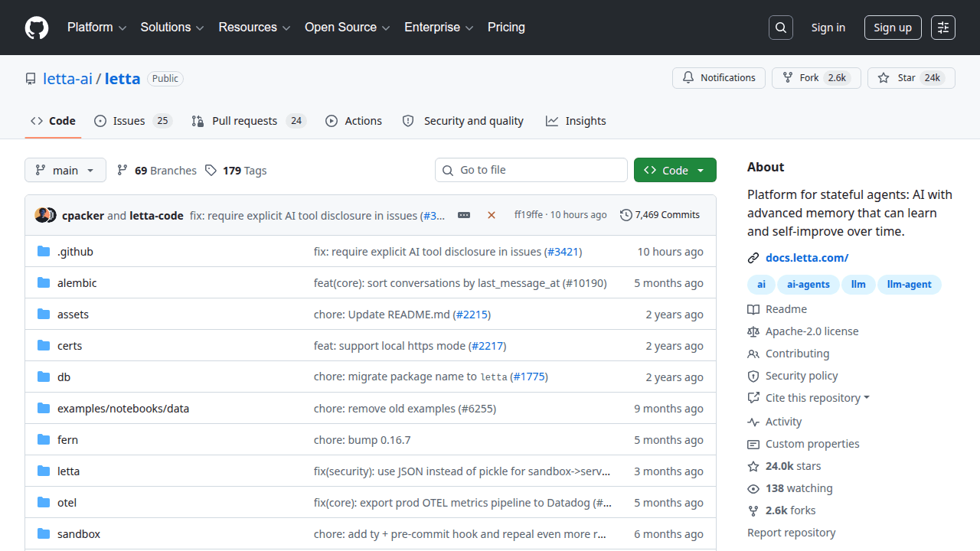
Task: Click the Go to file field
Action: (x=531, y=170)
